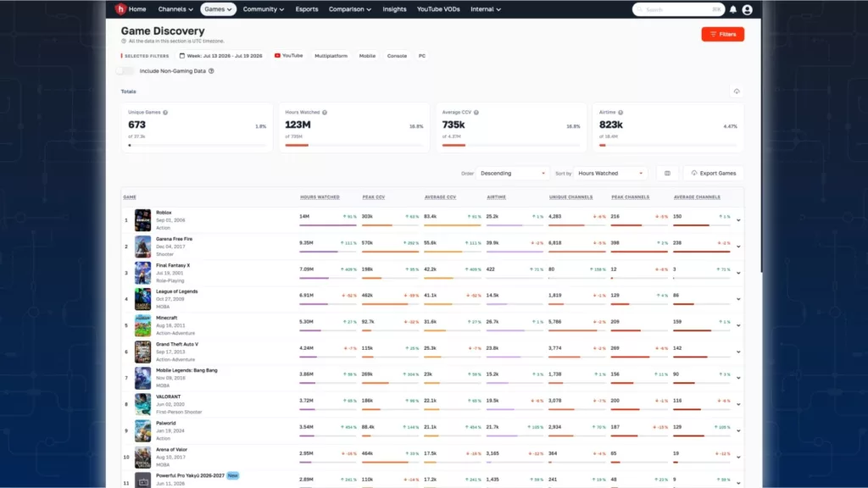Click the Mobile filter chip
Viewport: 868px width, 488px height.
(367, 56)
